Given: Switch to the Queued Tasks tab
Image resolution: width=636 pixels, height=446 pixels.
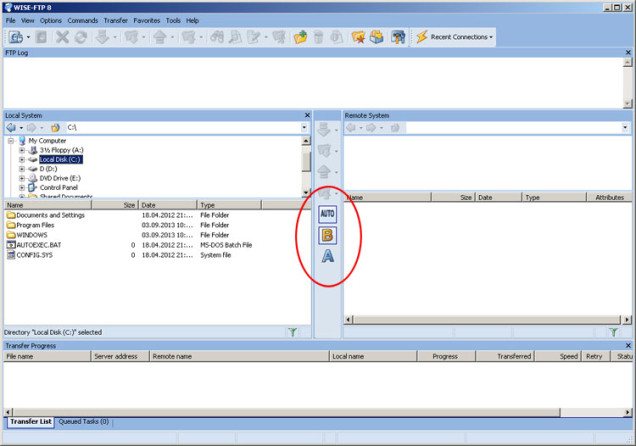Looking at the screenshot, I should click(84, 422).
